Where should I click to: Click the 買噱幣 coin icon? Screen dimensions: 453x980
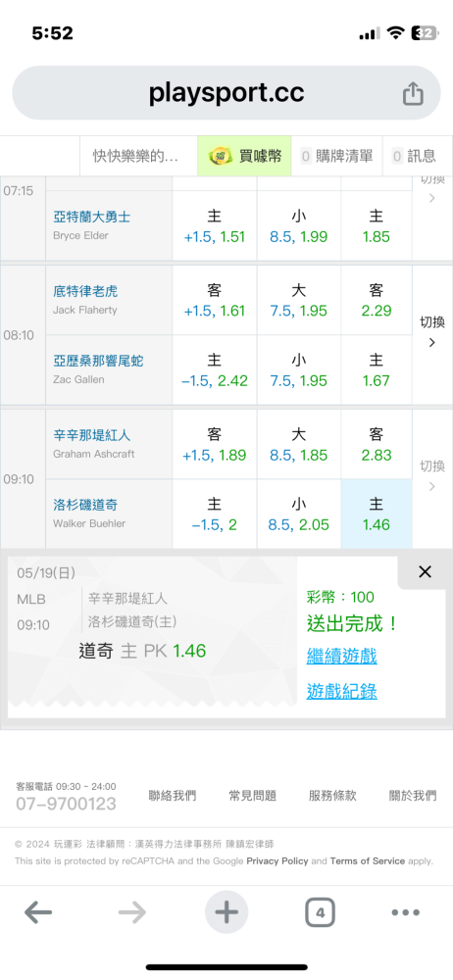(221, 156)
